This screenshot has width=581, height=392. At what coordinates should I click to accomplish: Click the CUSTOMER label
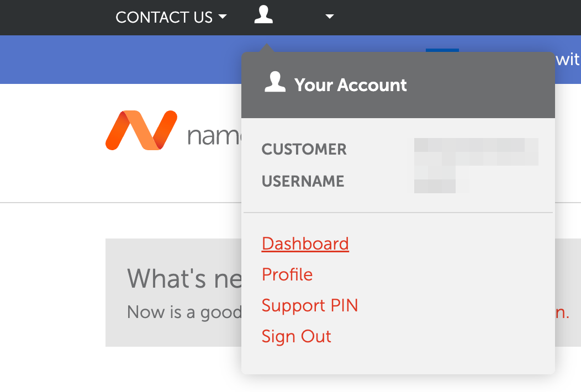[304, 149]
